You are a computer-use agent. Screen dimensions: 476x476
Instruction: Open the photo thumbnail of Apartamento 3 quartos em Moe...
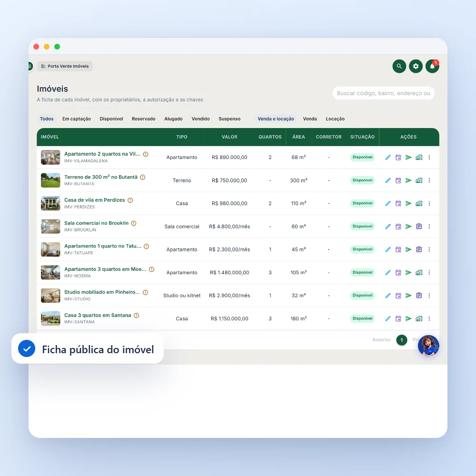point(50,273)
